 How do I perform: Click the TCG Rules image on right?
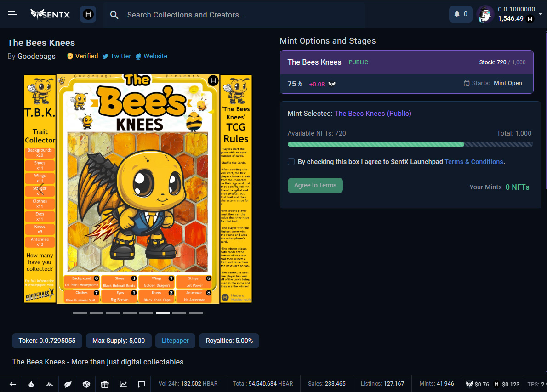pyautogui.click(x=236, y=189)
